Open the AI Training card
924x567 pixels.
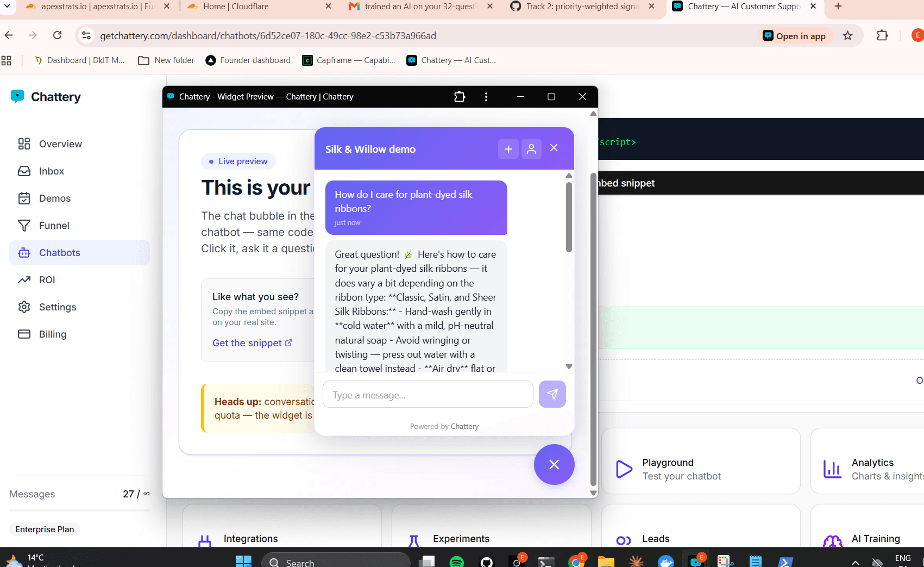[x=868, y=526]
